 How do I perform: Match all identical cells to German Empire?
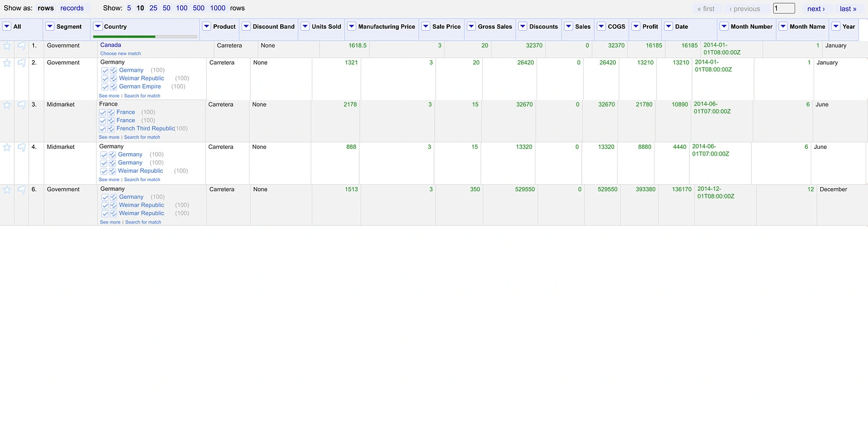click(x=113, y=87)
